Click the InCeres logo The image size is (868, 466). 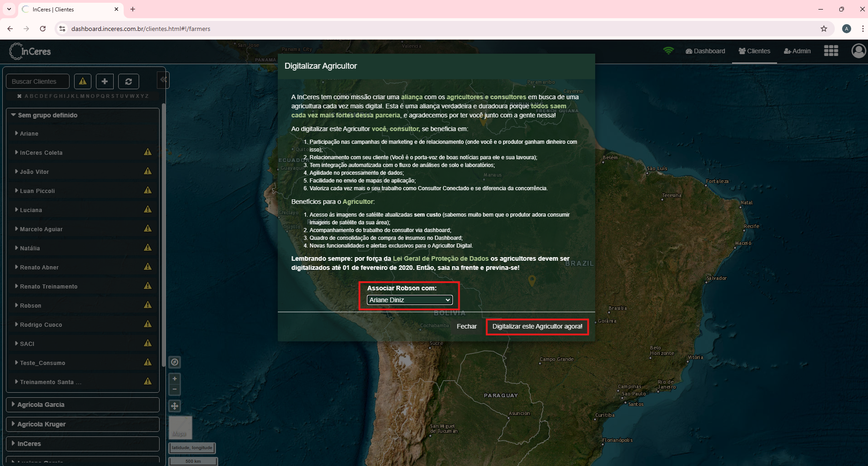[30, 51]
